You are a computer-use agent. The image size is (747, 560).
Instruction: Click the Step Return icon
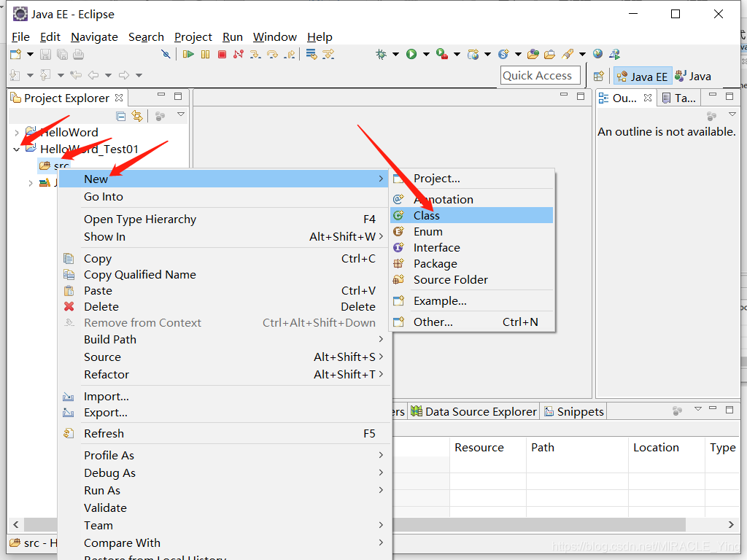290,54
